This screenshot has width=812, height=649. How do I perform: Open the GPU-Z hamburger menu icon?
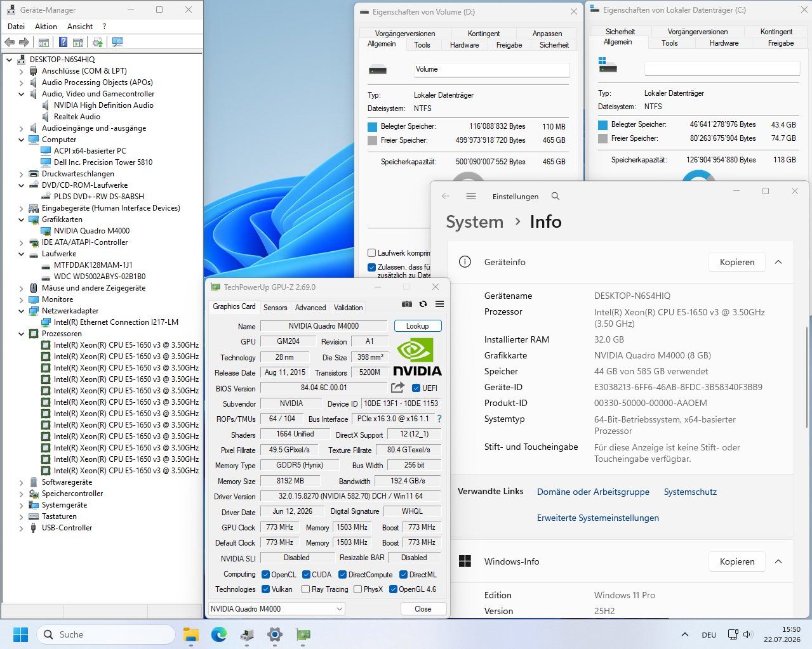[x=439, y=305]
